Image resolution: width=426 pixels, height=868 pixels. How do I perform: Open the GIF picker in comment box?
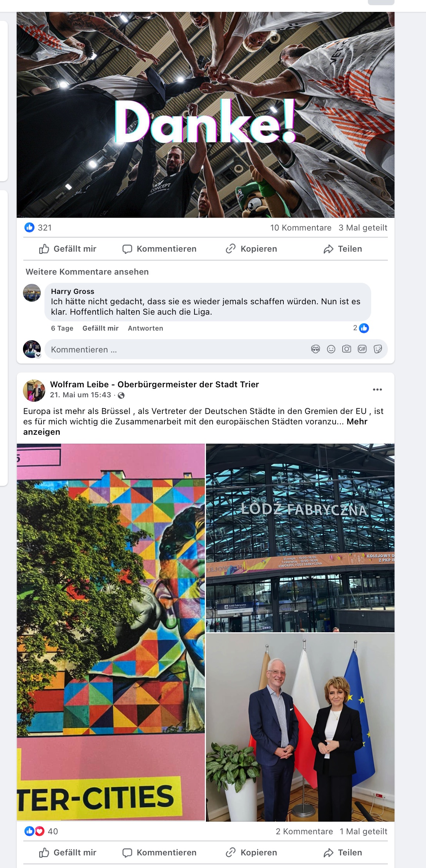point(362,349)
